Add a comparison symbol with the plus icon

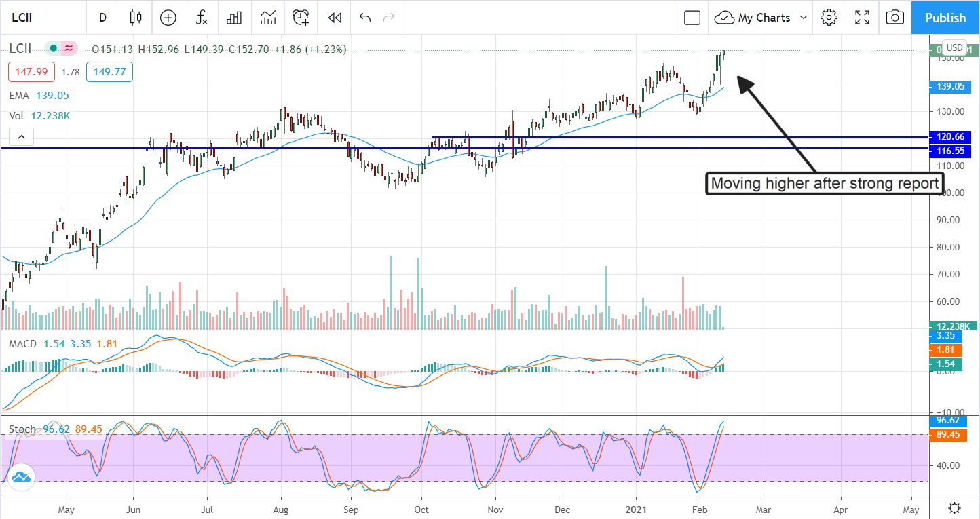[168, 18]
